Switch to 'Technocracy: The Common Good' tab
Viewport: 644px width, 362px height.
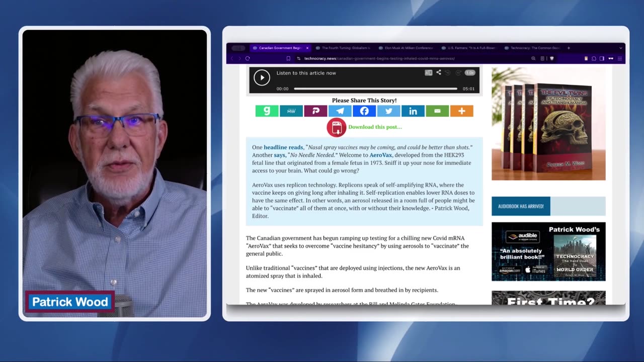pyautogui.click(x=531, y=48)
